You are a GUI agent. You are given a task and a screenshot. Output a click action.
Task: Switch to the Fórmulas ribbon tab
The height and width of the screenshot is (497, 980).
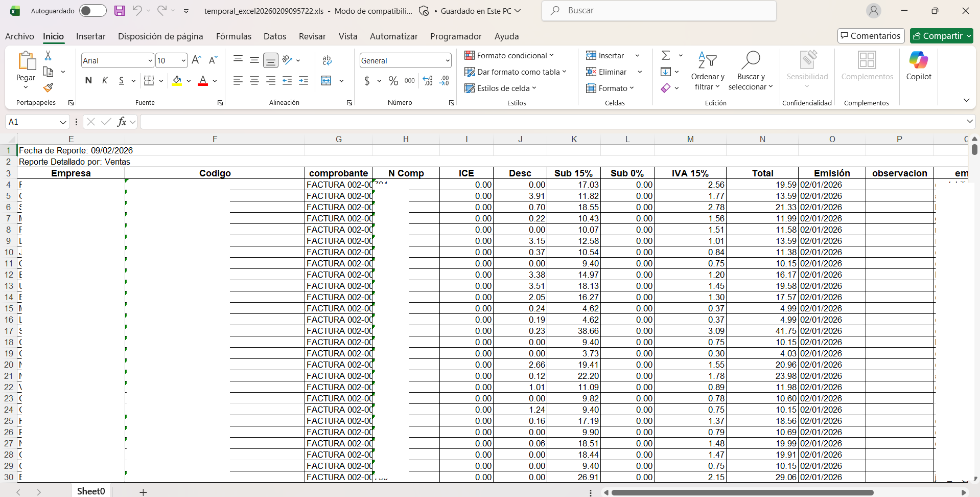234,36
